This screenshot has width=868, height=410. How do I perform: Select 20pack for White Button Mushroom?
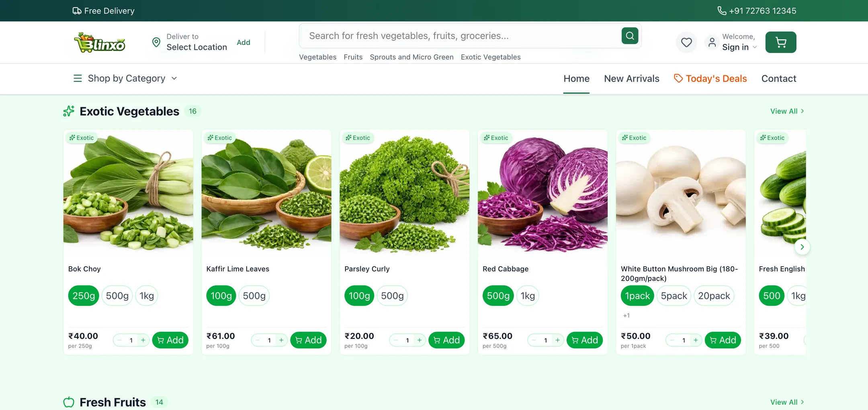pos(714,296)
